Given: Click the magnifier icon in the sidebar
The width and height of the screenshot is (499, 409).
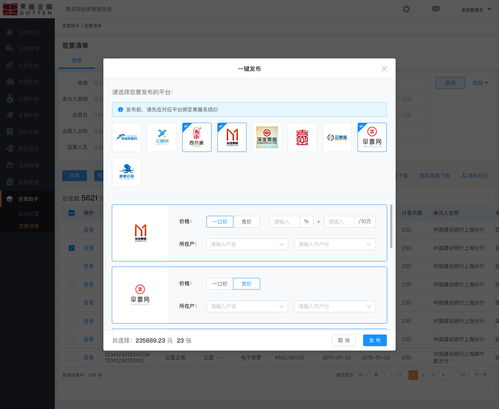Looking at the screenshot, I should 10,48.
